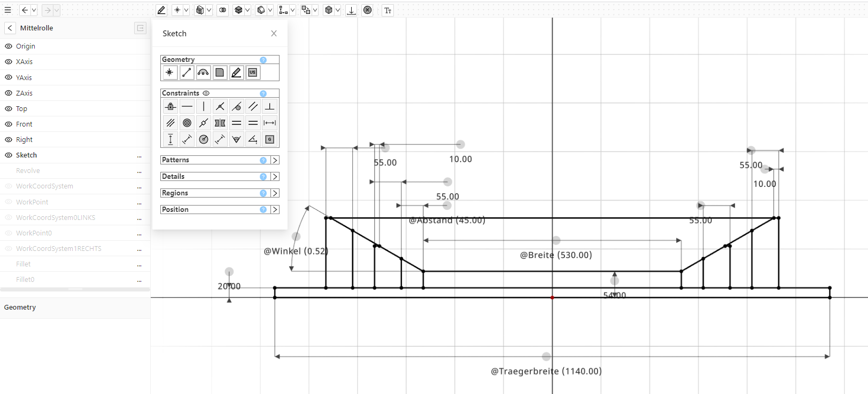Viewport: 868px width, 394px height.
Task: Close the Sketch dialog
Action: click(274, 33)
